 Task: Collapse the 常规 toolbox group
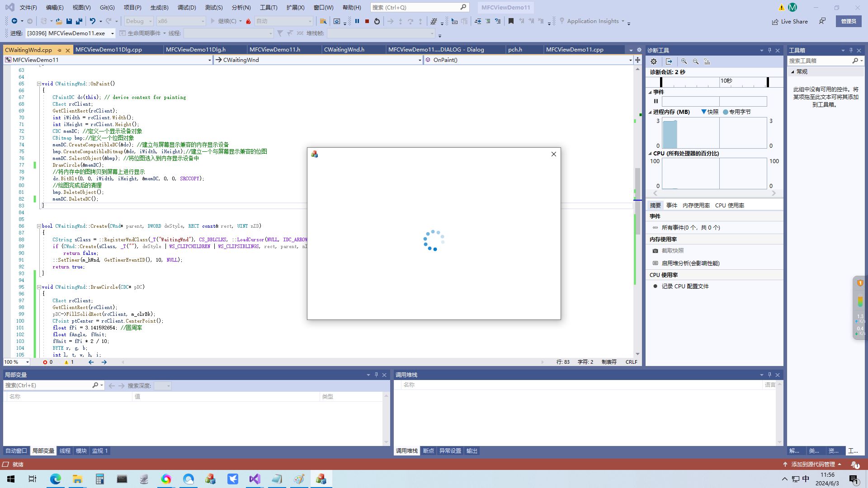[793, 72]
